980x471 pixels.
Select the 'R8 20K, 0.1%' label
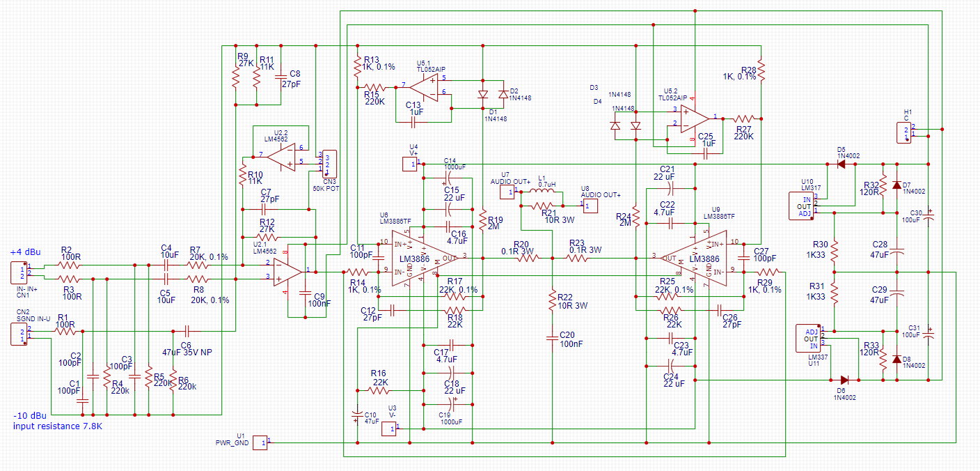pyautogui.click(x=209, y=297)
